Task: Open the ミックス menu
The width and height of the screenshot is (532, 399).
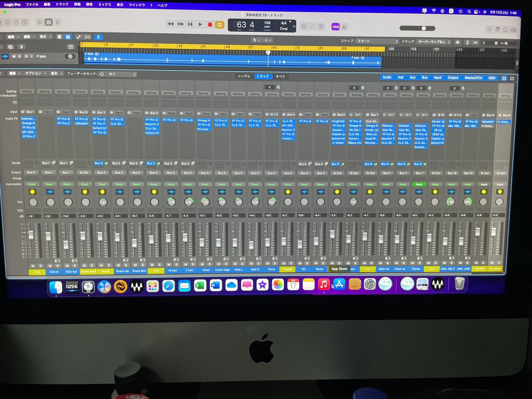Action: click(x=105, y=4)
